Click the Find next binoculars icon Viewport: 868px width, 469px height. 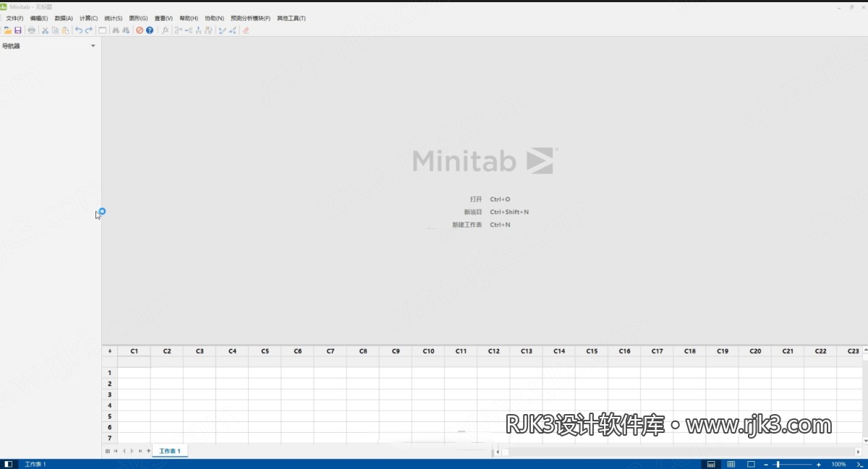[x=126, y=30]
